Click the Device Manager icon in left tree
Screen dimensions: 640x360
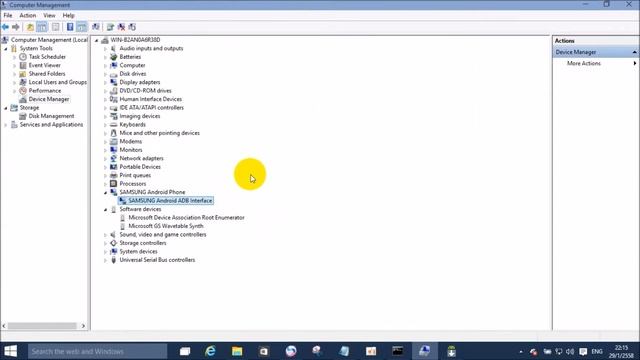(x=23, y=99)
